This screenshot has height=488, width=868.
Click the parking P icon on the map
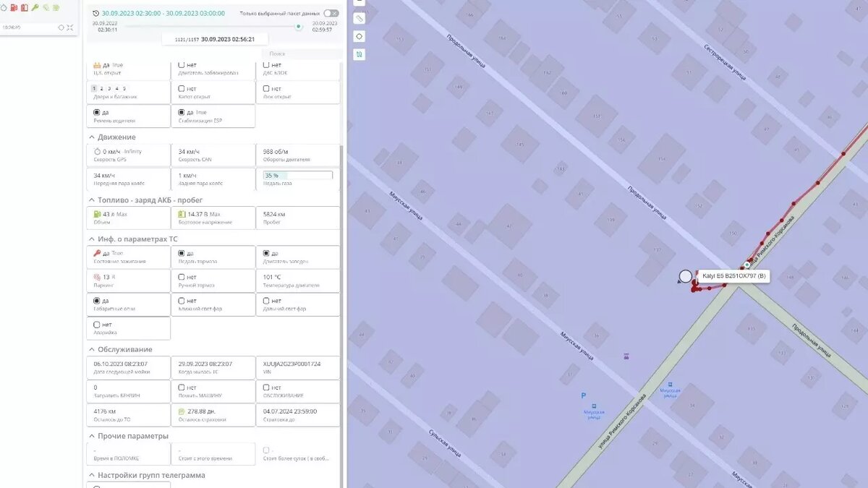583,395
